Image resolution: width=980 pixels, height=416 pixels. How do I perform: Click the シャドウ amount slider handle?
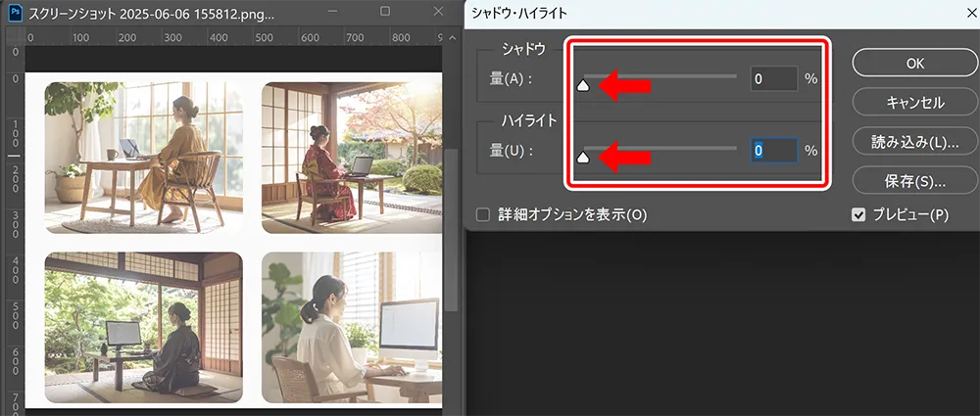click(583, 85)
